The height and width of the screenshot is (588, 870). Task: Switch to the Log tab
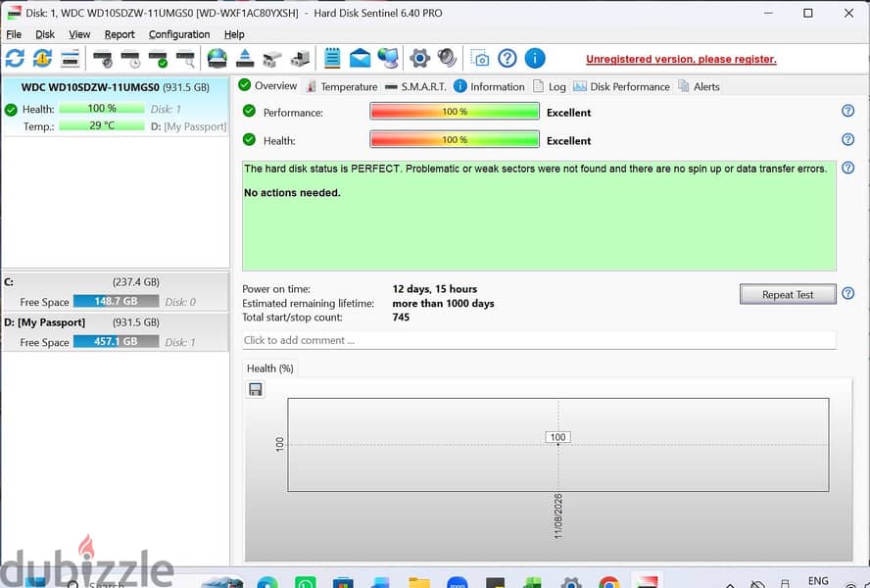click(550, 86)
